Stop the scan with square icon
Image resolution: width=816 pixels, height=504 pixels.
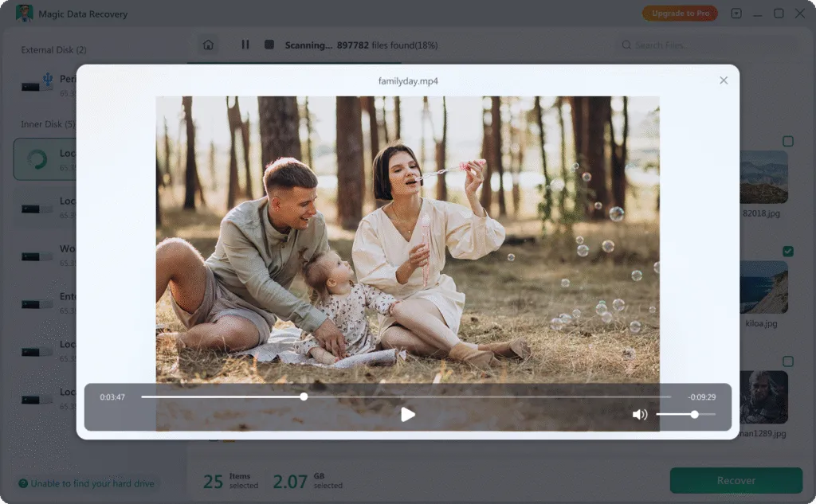click(x=269, y=45)
